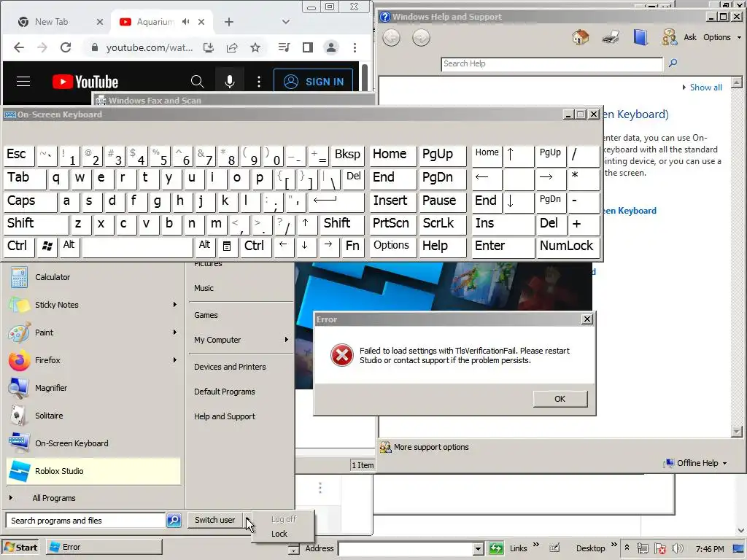The width and height of the screenshot is (747, 560).
Task: Click the Search Help magnifier icon
Action: coord(673,63)
